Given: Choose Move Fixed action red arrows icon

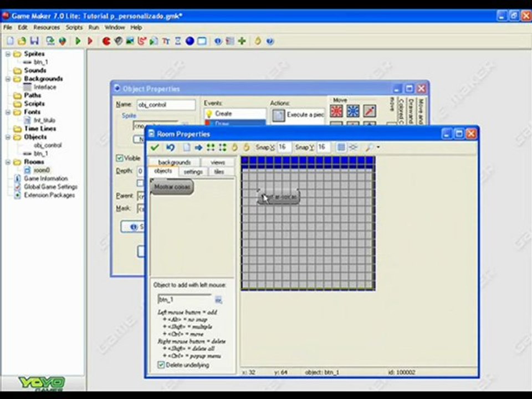Looking at the screenshot, I should 336,111.
